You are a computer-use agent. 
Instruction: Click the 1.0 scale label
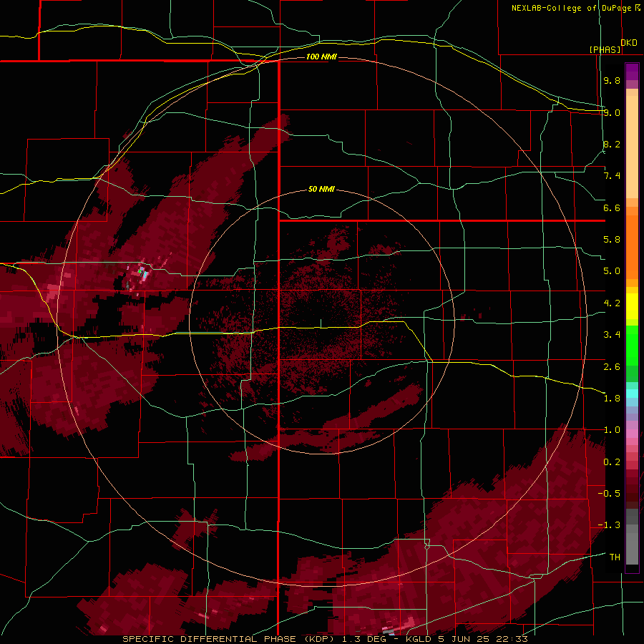tap(612, 430)
